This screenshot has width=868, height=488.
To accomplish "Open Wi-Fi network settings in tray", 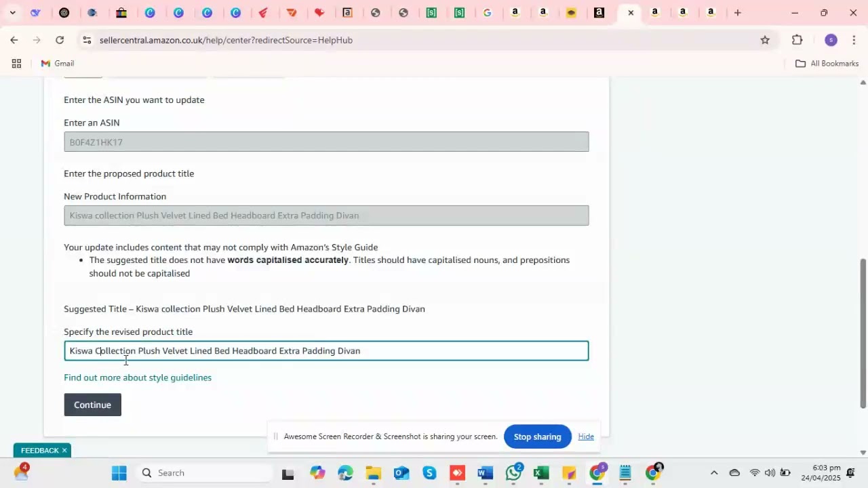I will 755,473.
